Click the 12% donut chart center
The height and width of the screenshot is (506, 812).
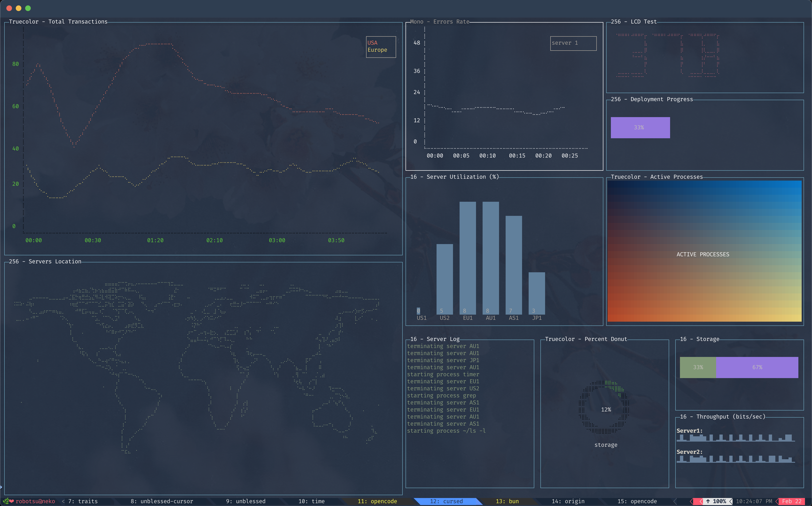[x=606, y=409]
